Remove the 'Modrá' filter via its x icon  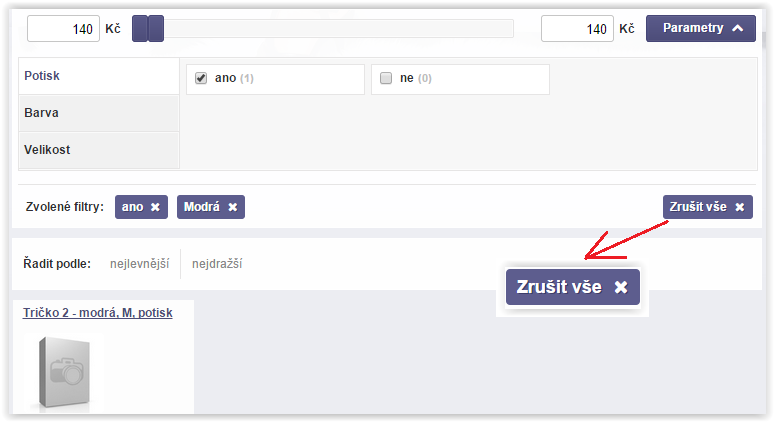pos(232,207)
